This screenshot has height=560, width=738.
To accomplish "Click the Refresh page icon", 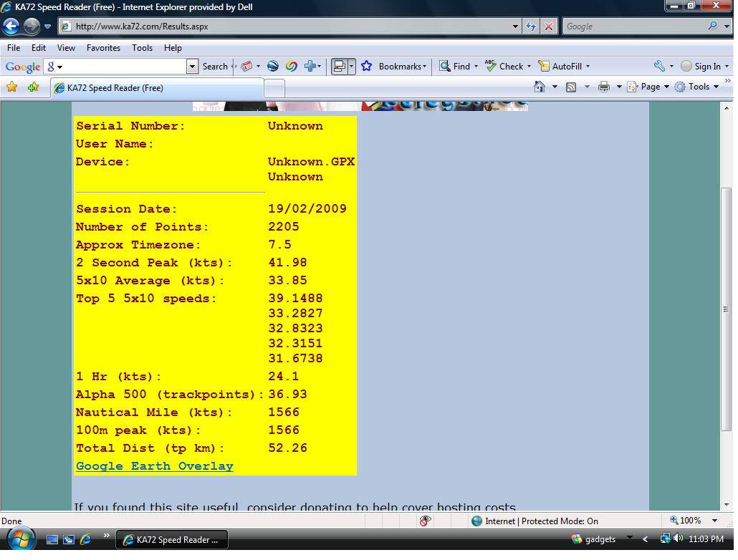I will [530, 26].
